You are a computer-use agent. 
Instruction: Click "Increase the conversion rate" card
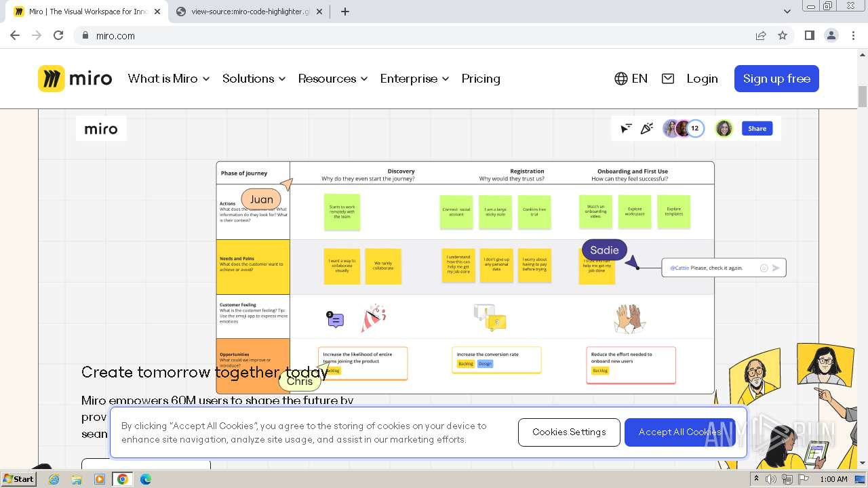pyautogui.click(x=496, y=360)
